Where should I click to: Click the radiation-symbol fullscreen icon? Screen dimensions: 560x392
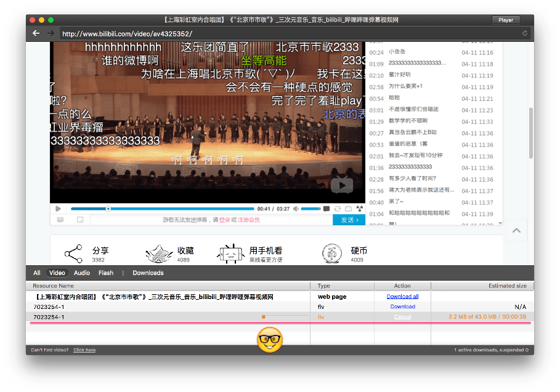360,209
